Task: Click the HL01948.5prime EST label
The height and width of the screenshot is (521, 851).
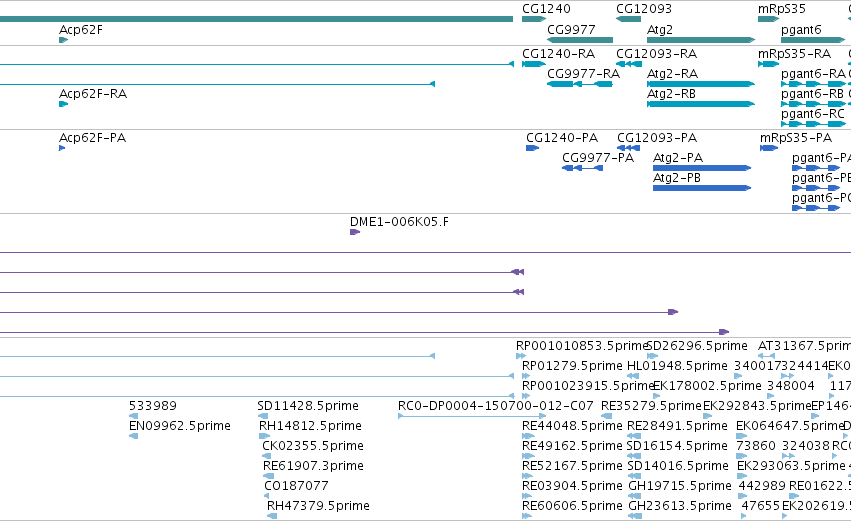Action: (677, 366)
